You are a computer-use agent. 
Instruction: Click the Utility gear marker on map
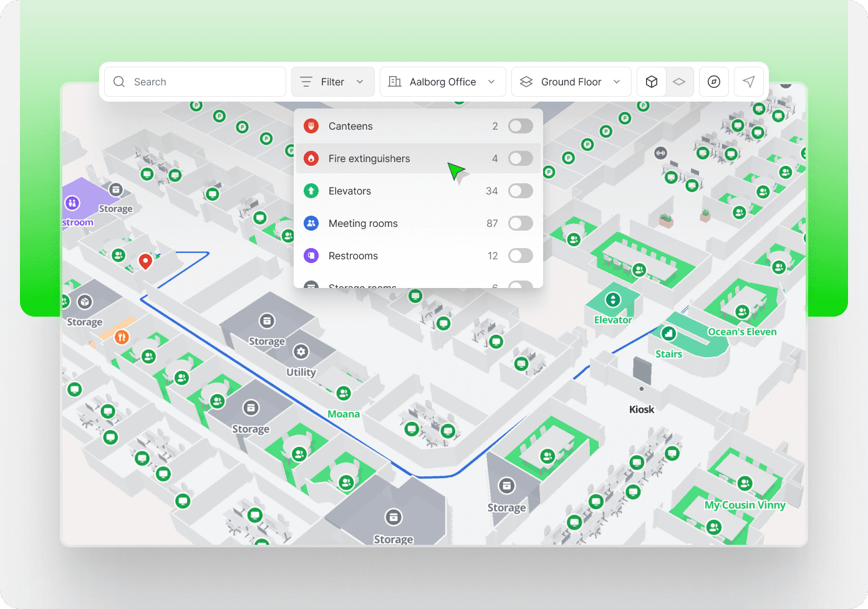click(x=301, y=352)
